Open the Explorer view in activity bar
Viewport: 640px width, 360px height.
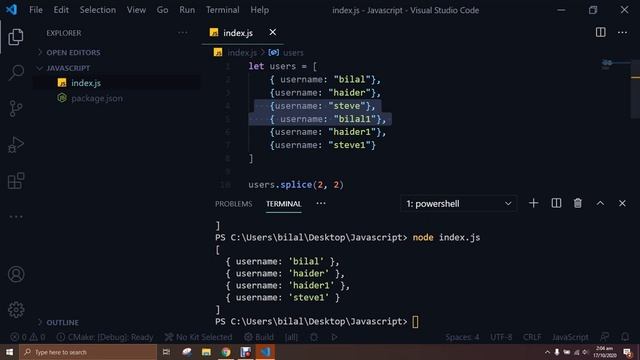16,37
